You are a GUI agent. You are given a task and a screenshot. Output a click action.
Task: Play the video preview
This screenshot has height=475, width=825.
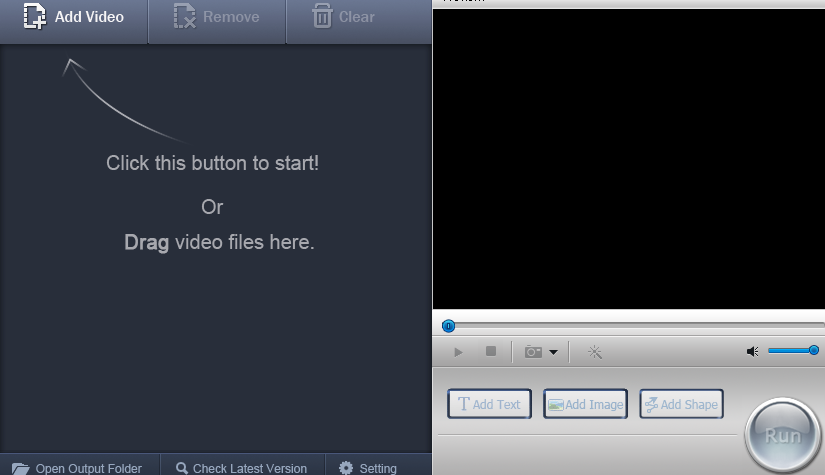[458, 352]
